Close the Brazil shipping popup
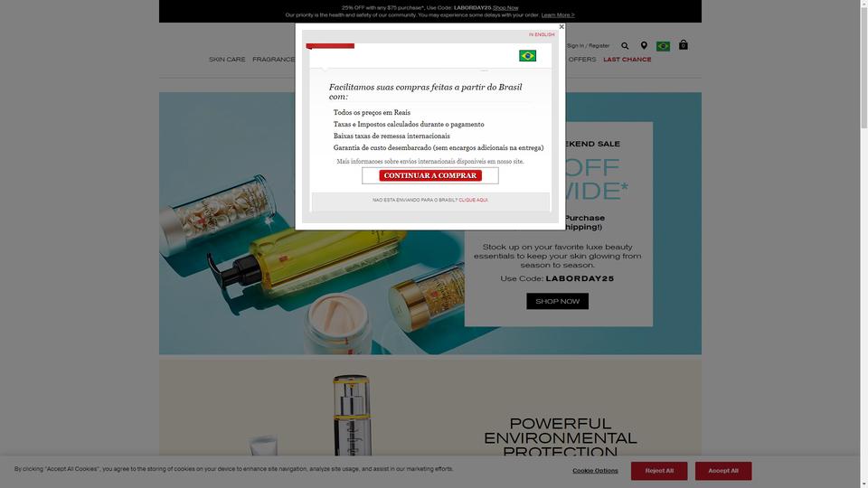This screenshot has height=488, width=868. tap(561, 26)
